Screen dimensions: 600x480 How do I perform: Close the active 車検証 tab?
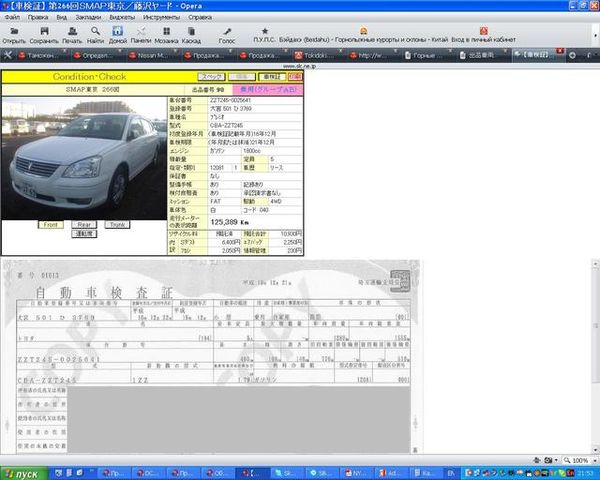click(x=560, y=51)
